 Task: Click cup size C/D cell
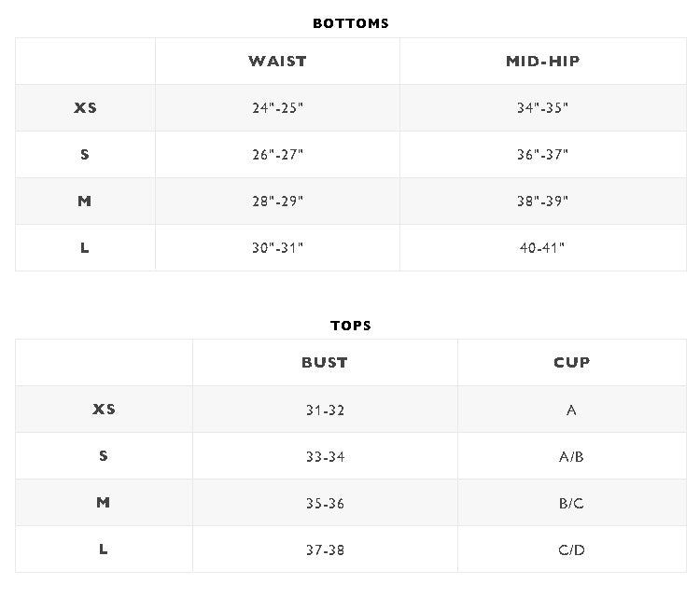pos(571,549)
